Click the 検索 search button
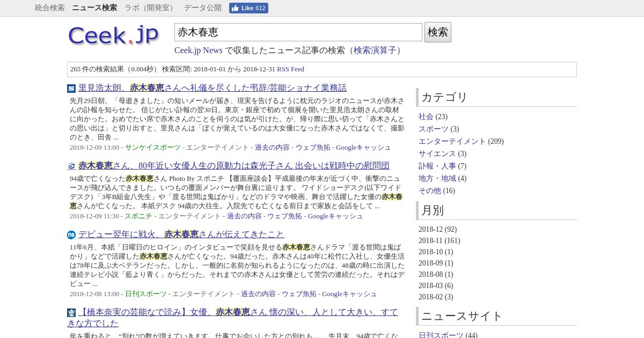 coord(438,32)
